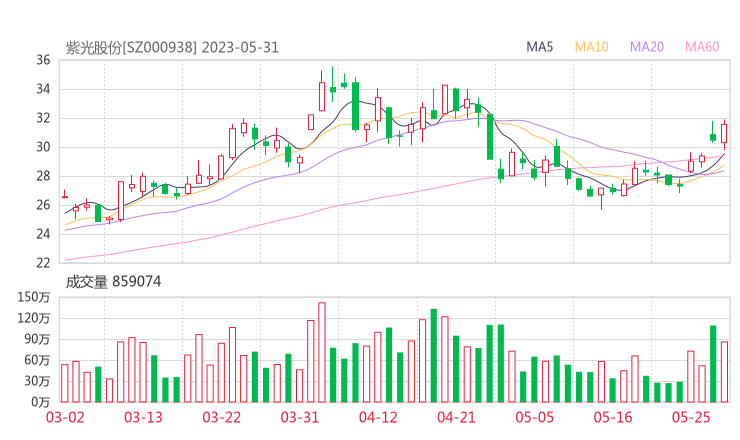Screen dimensions: 740x440
Task: Click the MA60 legend label
Action: coord(702,47)
